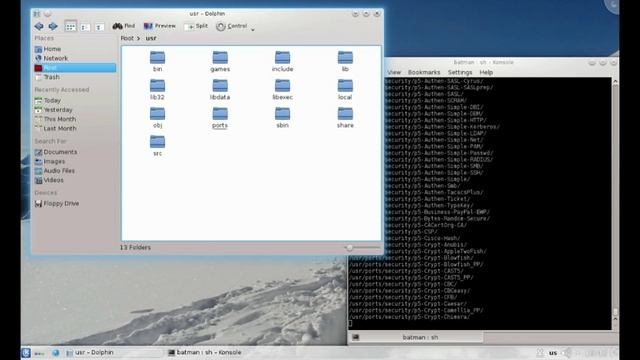Click the Konsole vertical scrollbar
The width and height of the screenshot is (640, 360).
pos(615,200)
